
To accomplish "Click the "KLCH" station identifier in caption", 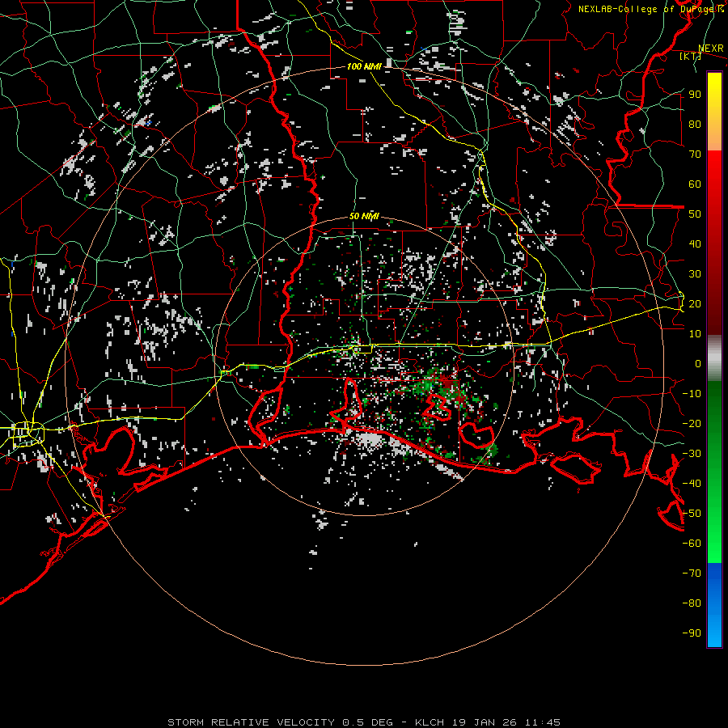I will click(430, 722).
